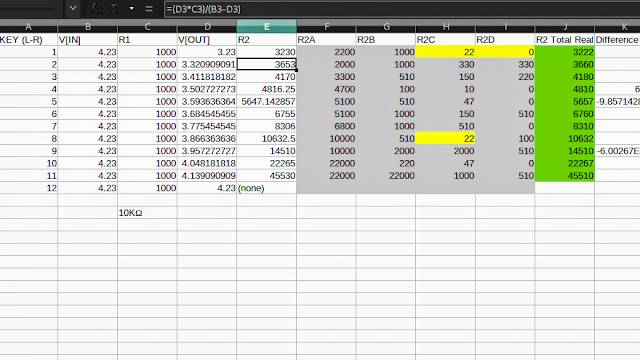This screenshot has height=360, width=640.
Task: Select column header J
Action: (x=564, y=27)
